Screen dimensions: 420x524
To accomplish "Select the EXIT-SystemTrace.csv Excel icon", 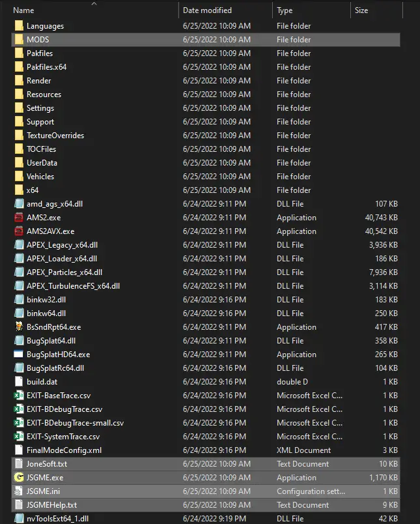I will [x=19, y=437].
